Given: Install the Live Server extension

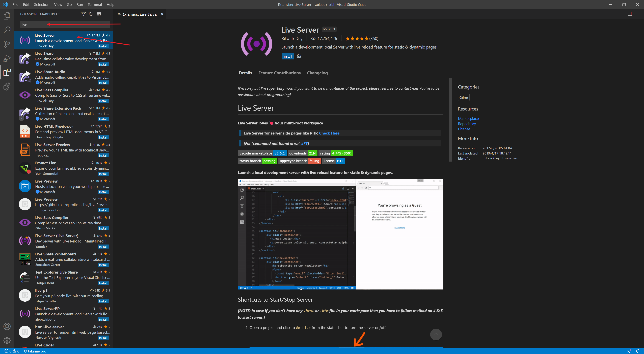Looking at the screenshot, I should 287,56.
